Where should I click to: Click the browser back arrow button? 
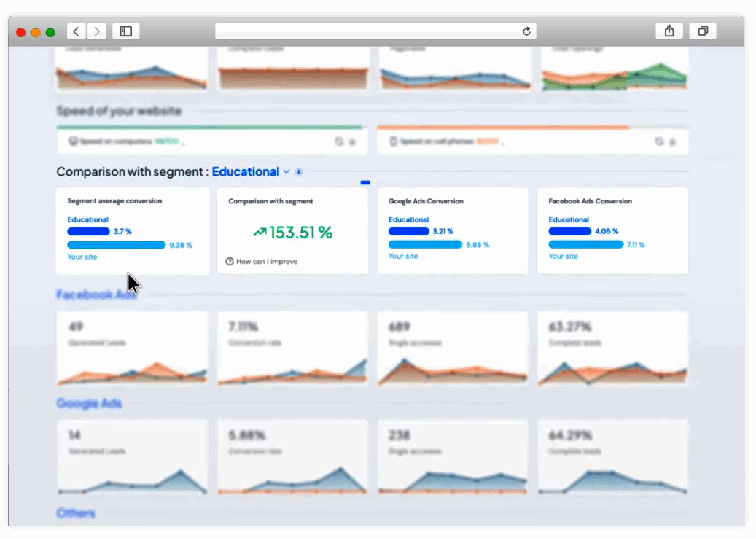(x=77, y=31)
